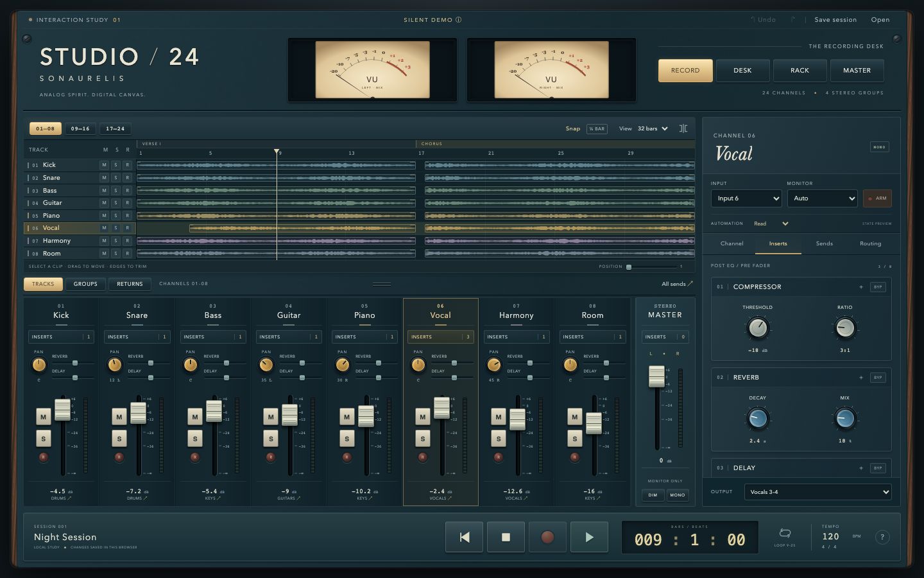Open the Monitor Auto dropdown
The width and height of the screenshot is (924, 578).
[823, 198]
